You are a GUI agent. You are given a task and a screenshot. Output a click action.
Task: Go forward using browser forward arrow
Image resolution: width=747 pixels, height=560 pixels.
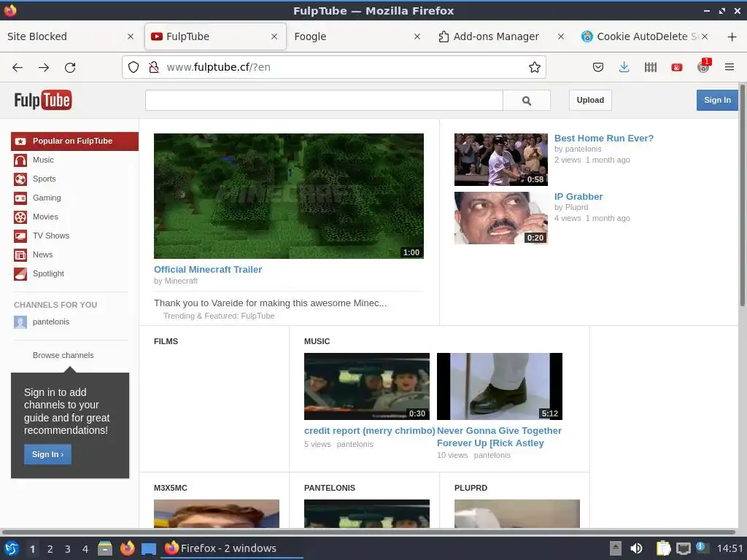click(x=44, y=67)
